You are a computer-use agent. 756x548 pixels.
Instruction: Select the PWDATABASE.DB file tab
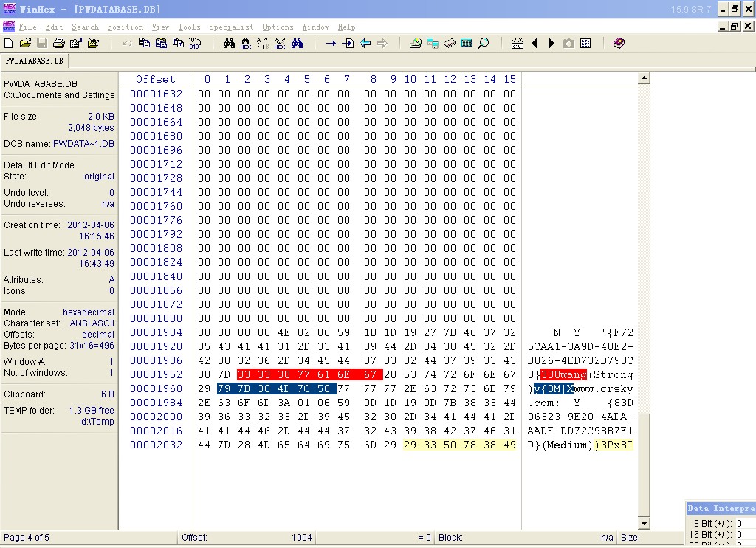click(35, 61)
